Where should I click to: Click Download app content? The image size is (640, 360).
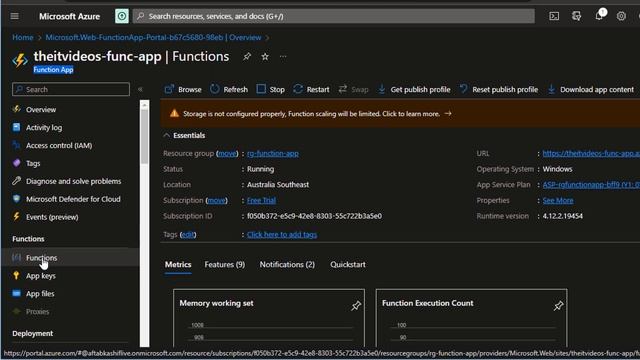590,89
